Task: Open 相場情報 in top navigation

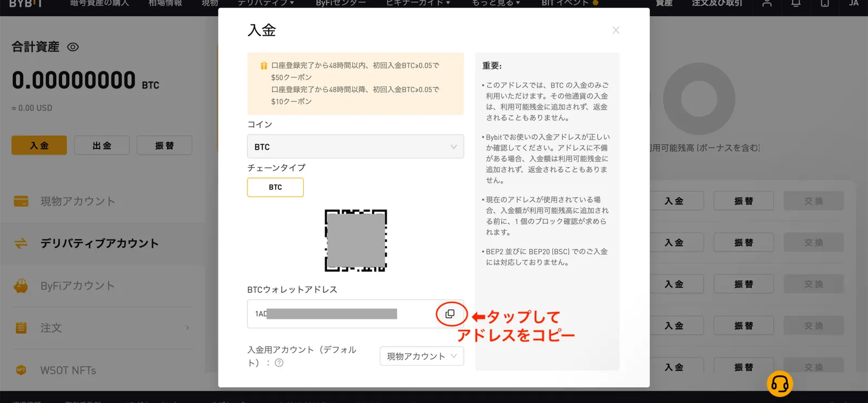Action: [x=165, y=3]
